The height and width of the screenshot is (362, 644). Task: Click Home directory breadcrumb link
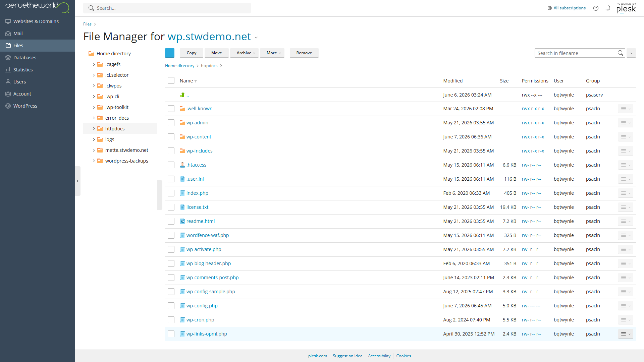click(x=179, y=66)
